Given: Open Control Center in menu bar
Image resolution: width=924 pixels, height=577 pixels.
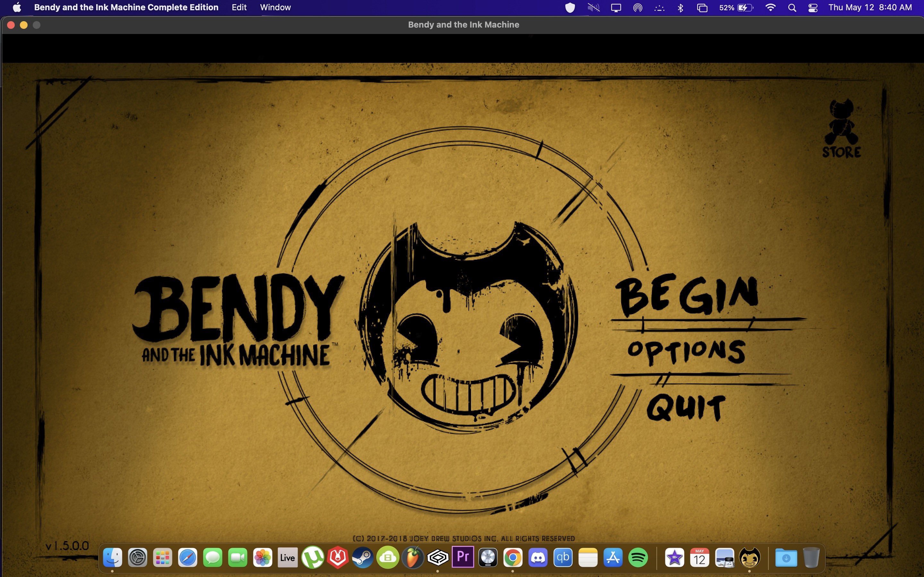Looking at the screenshot, I should click(x=813, y=8).
